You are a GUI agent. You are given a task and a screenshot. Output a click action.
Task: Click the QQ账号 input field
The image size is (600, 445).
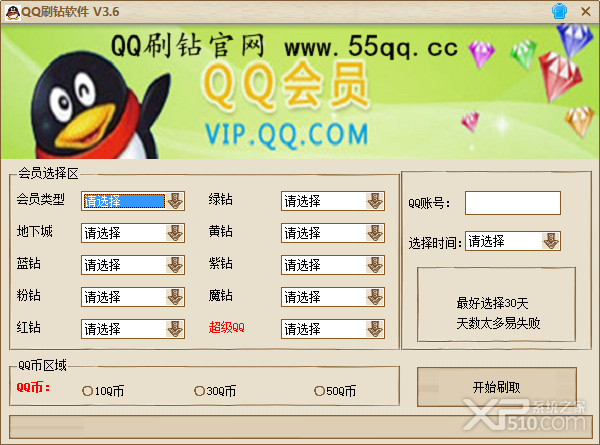click(x=513, y=203)
